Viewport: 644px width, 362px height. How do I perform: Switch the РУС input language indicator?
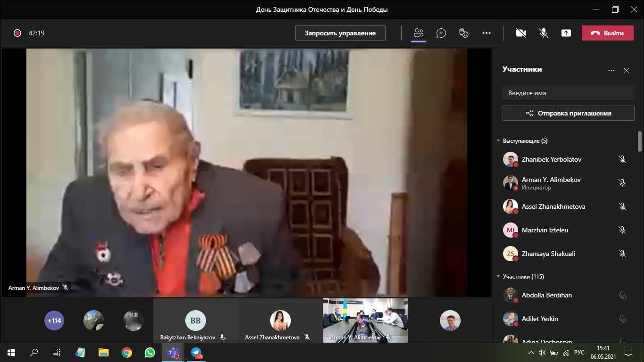tap(580, 352)
